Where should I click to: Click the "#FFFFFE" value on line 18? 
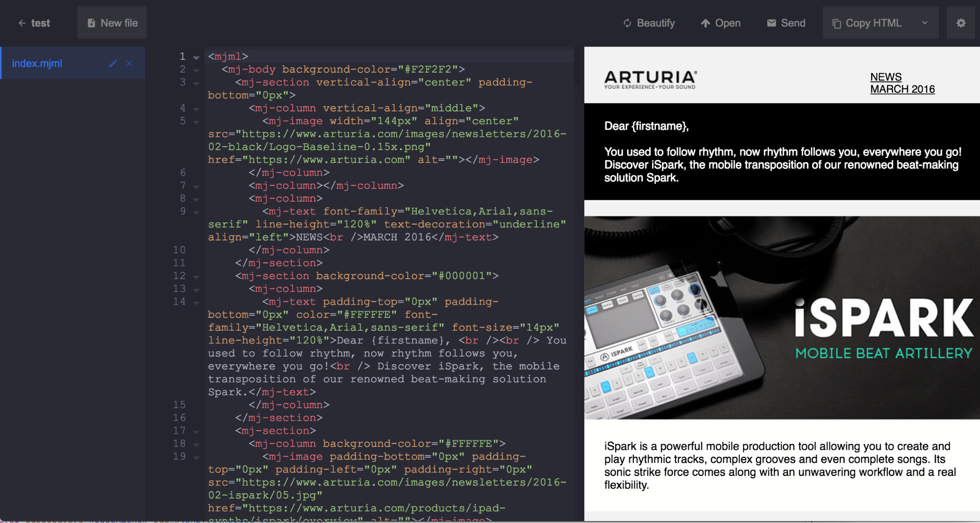pos(468,444)
